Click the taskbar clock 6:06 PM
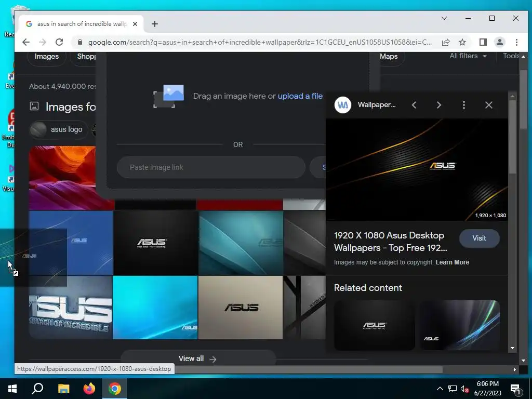This screenshot has height=399, width=532. (x=487, y=384)
